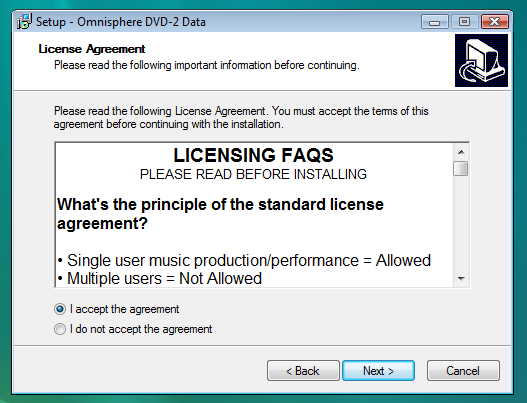Image resolution: width=527 pixels, height=403 pixels.
Task: Click the 'What's the principle' question text
Action: [220, 214]
